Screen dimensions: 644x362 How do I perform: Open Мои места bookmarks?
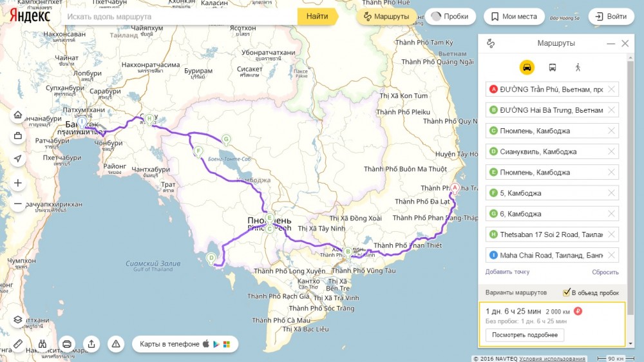coord(514,17)
